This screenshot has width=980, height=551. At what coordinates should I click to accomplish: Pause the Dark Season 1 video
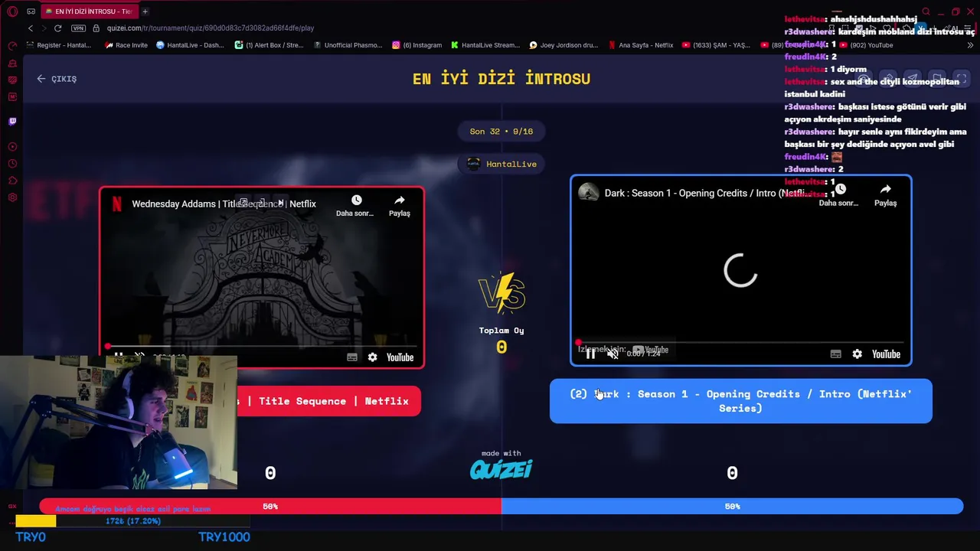click(x=590, y=354)
